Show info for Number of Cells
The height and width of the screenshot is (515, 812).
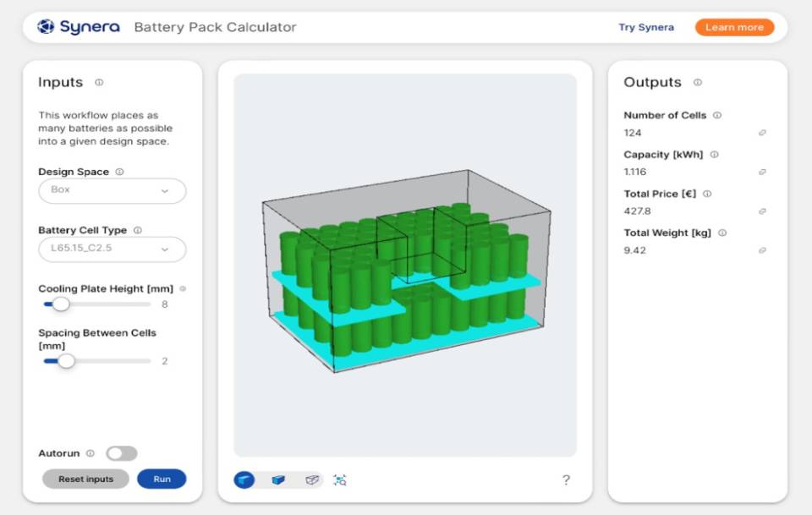click(x=717, y=115)
